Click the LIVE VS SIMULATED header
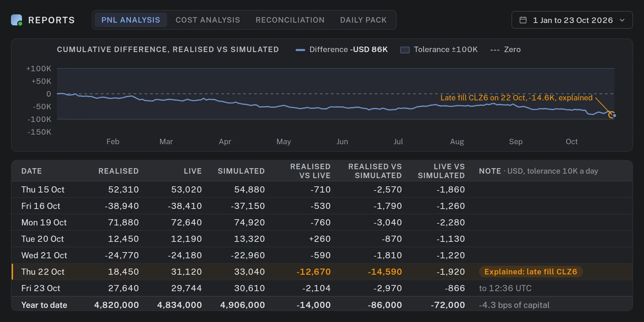The image size is (644, 322). pos(441,171)
